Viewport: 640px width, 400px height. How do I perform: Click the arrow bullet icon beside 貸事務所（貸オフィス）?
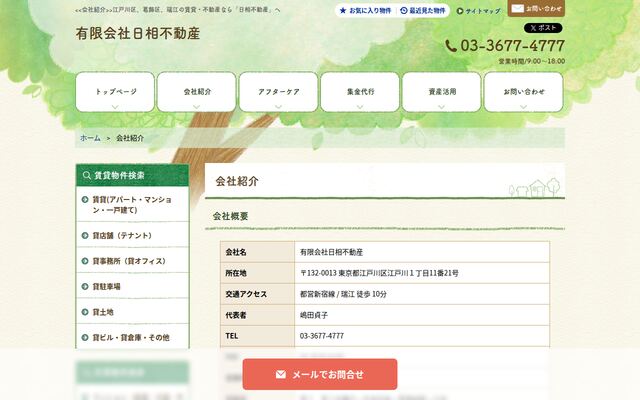coord(85,261)
